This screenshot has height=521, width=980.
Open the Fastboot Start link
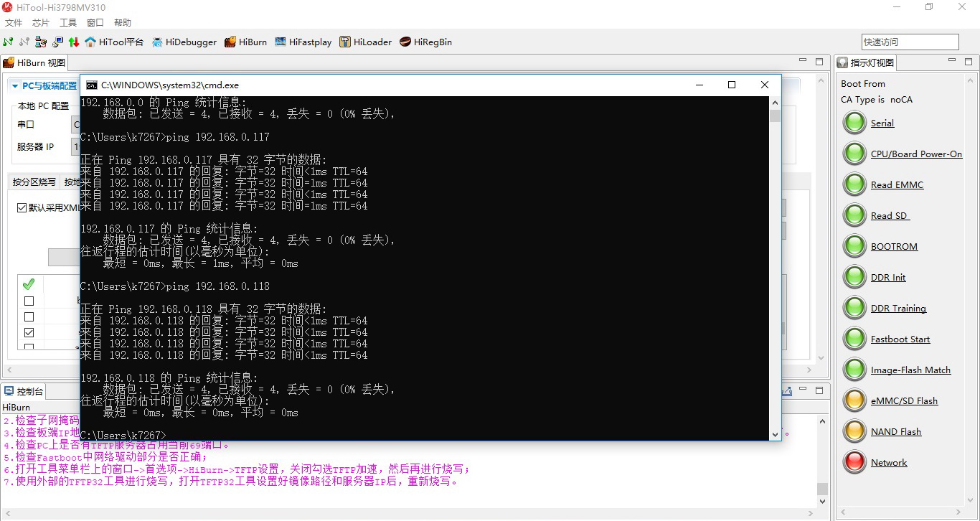pos(900,339)
